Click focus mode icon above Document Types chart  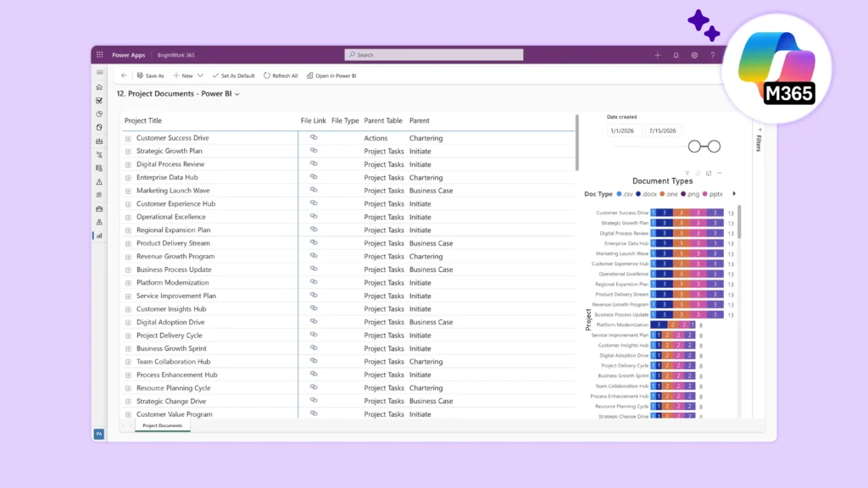709,173
